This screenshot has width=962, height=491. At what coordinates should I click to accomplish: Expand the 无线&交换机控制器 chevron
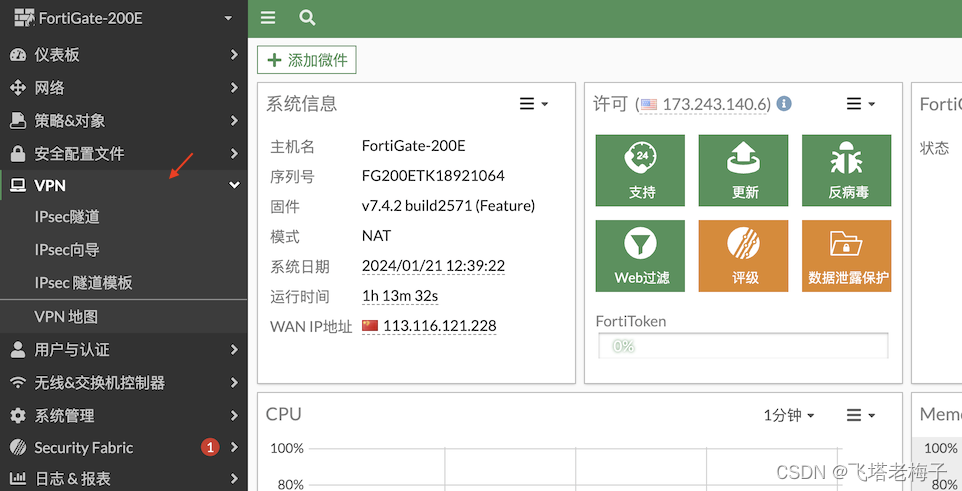234,382
